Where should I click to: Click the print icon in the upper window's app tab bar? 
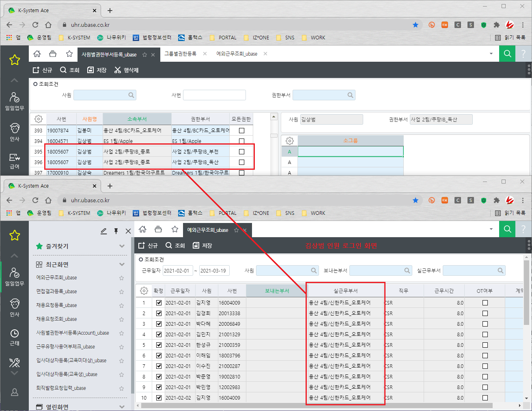coord(53,54)
